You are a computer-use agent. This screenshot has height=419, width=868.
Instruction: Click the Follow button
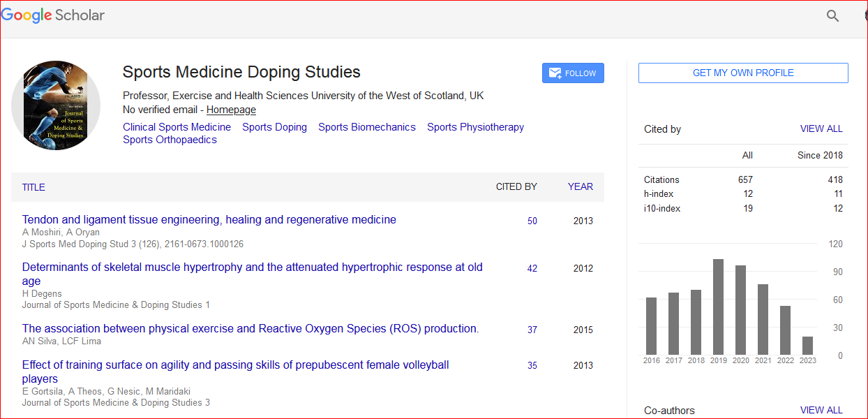572,73
